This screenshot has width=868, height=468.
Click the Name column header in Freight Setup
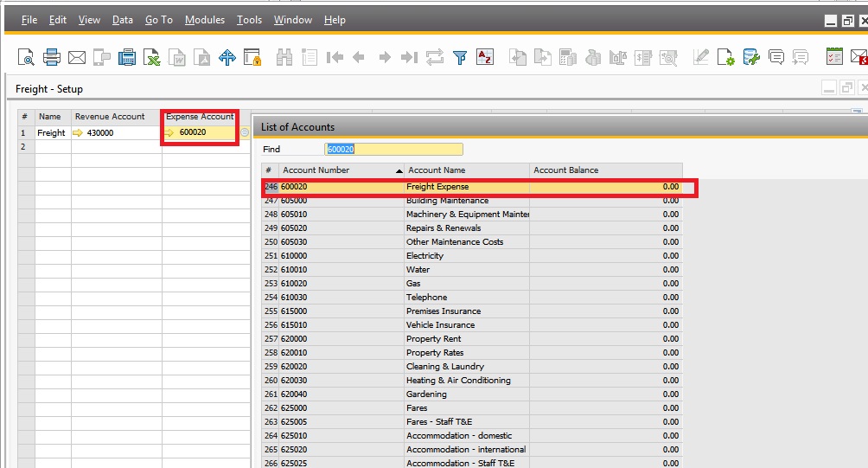click(53, 116)
